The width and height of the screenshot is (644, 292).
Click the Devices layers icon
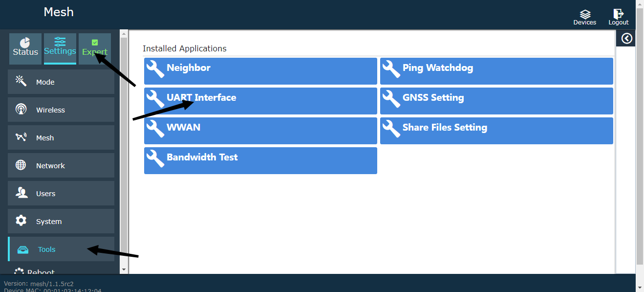click(x=585, y=14)
